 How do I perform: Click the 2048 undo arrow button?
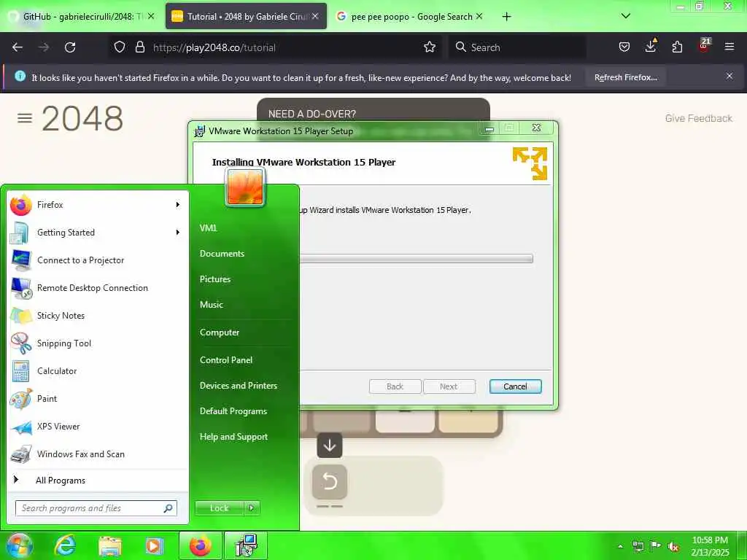pyautogui.click(x=330, y=482)
